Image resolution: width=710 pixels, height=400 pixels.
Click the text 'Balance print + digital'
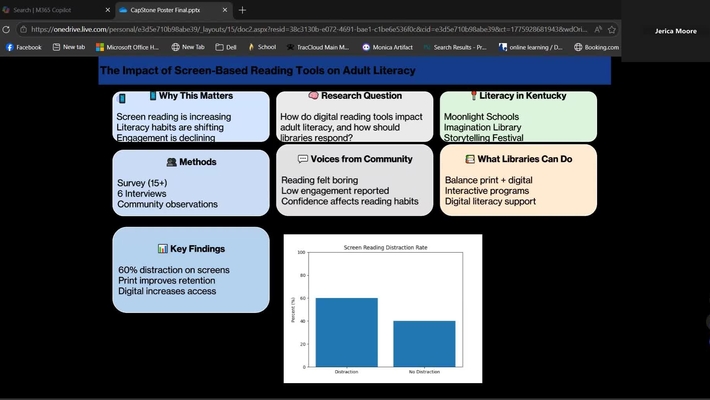[489, 180]
